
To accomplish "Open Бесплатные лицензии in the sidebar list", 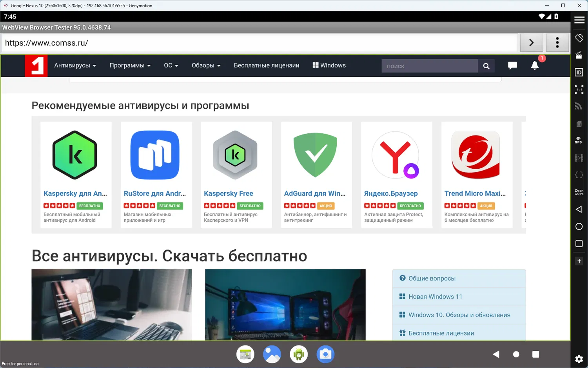I will pos(459,333).
